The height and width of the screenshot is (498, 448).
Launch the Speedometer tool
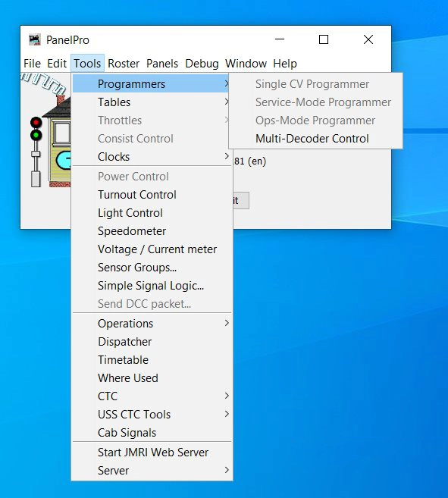[152, 231]
